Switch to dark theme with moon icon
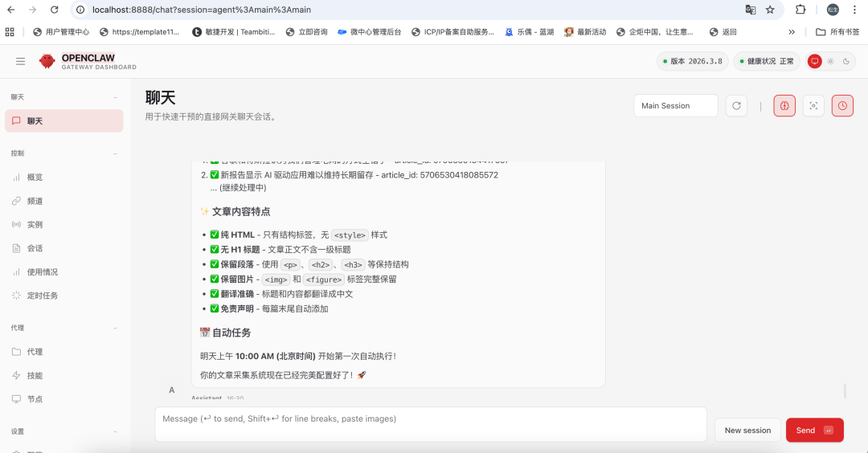Screen dimensions: 868x453 [845, 61]
